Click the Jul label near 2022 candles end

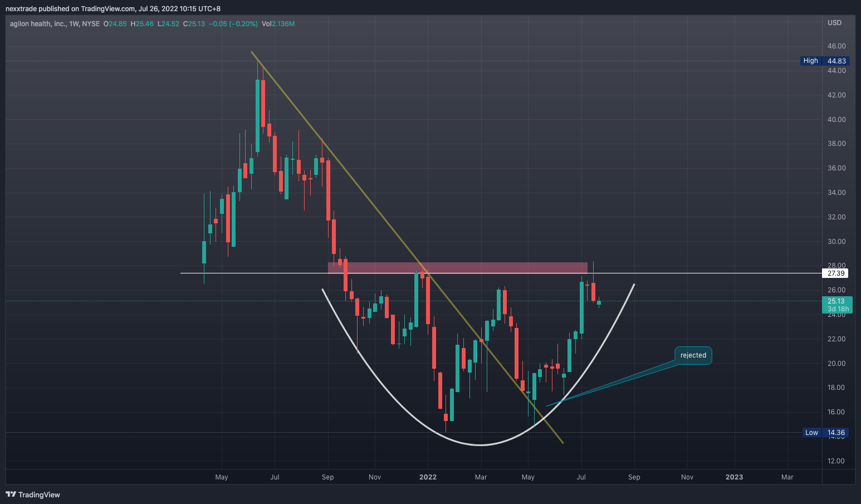point(581,477)
